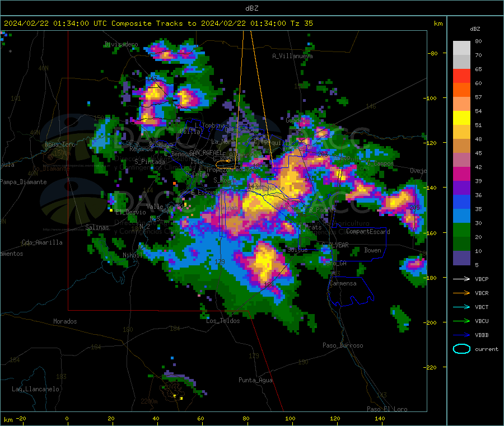The height and width of the screenshot is (426, 504).
Task: Click the 'Bowen' place label
Action: (x=372, y=250)
